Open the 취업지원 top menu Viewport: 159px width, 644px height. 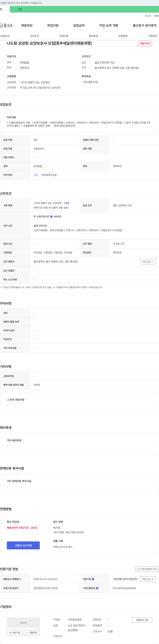pyautogui.click(x=53, y=25)
